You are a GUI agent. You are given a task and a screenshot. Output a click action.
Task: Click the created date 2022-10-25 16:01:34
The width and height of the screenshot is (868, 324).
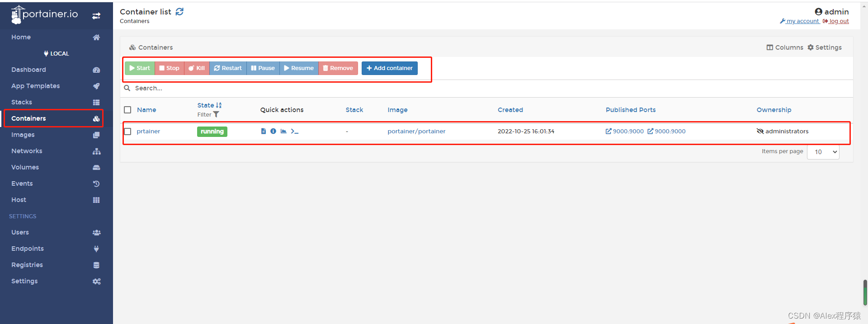click(x=526, y=131)
